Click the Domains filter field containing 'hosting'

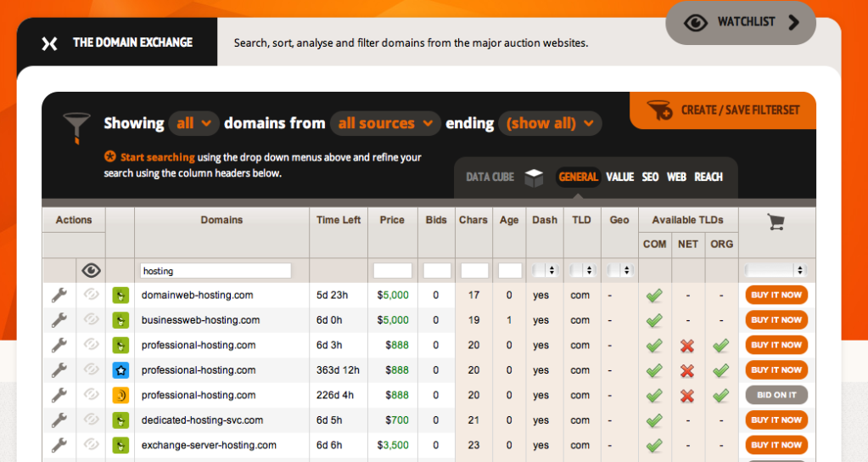click(216, 271)
